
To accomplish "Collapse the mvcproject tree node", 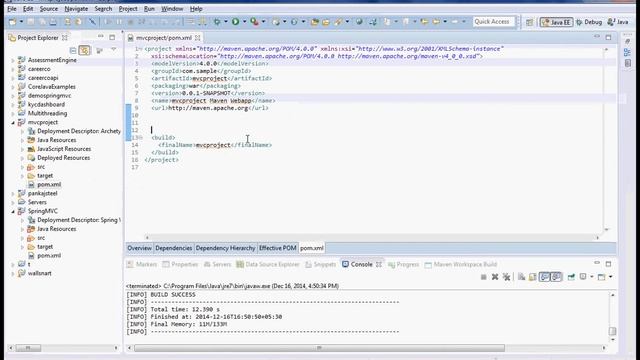I will [13, 122].
